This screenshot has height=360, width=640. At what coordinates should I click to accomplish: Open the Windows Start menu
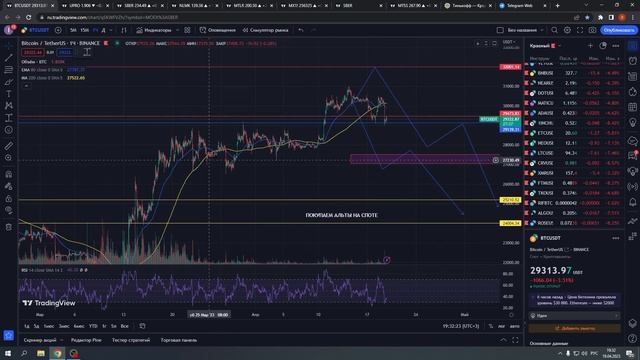click(8, 353)
